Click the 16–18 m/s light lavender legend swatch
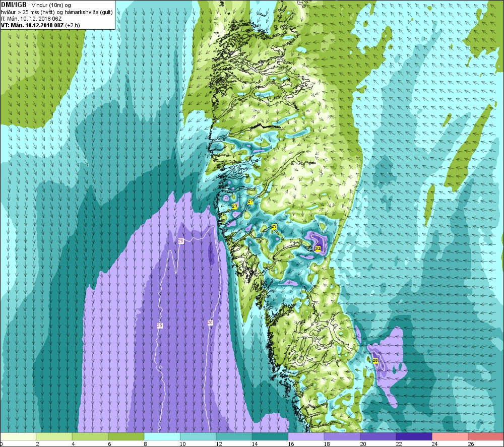This screenshot has height=447, width=504. point(306,436)
